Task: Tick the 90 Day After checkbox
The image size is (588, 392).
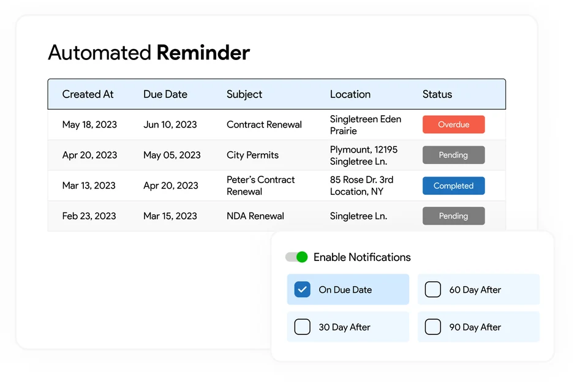Action: point(433,326)
